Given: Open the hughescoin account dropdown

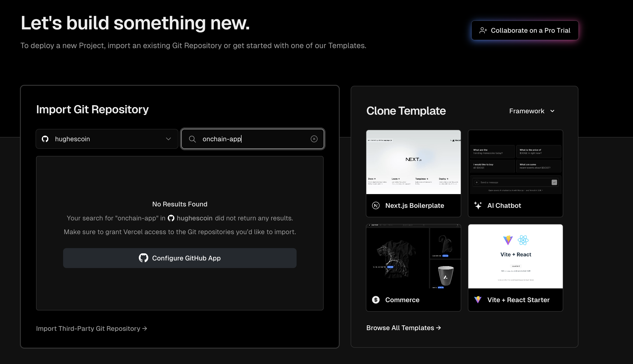Looking at the screenshot, I should pos(107,139).
